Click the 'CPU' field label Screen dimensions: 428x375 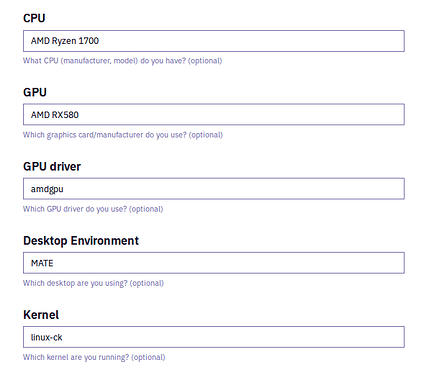pos(34,18)
